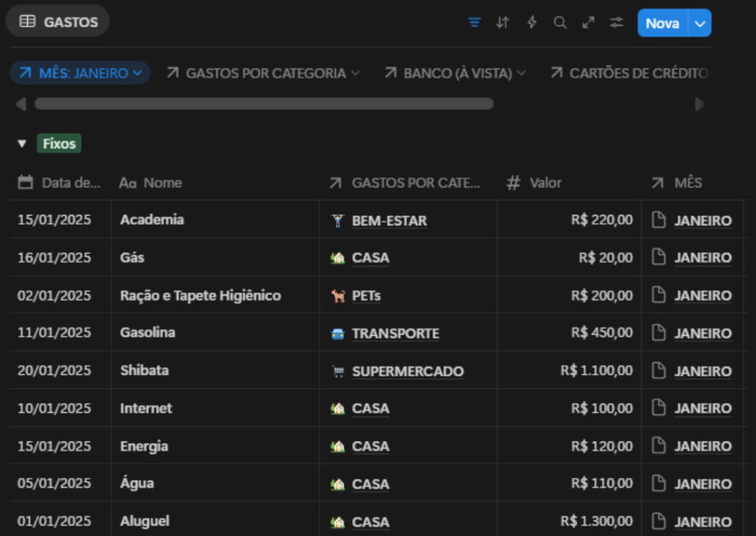Collapse the Fixos group triangle
Viewport: 756px width, 536px height.
[22, 144]
